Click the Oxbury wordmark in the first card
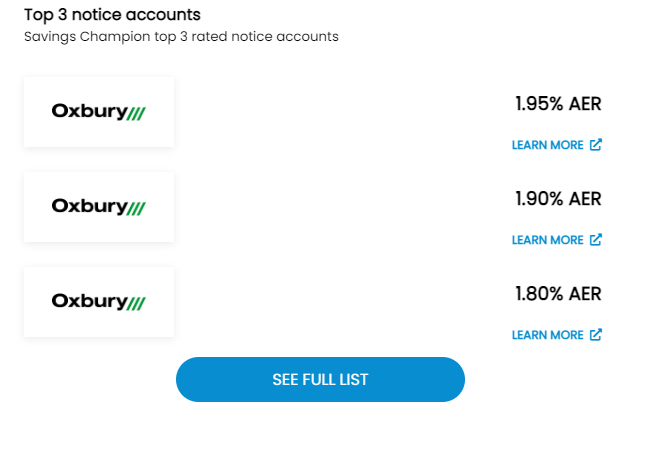The width and height of the screenshot is (668, 467). coord(89,111)
